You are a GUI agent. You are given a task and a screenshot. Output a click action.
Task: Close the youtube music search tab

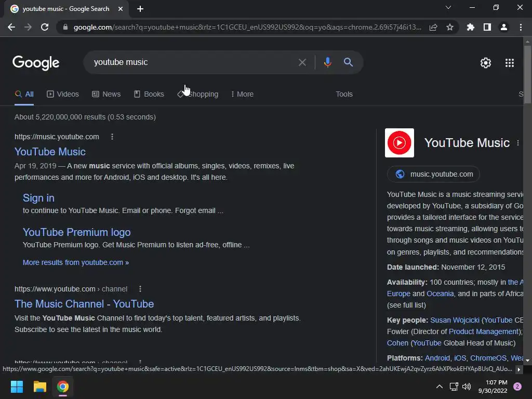coord(121,9)
